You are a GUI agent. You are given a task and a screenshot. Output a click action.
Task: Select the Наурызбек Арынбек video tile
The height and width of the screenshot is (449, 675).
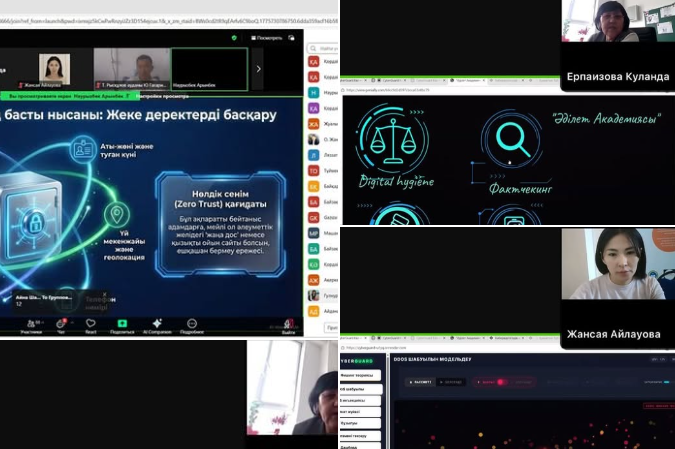coord(210,69)
